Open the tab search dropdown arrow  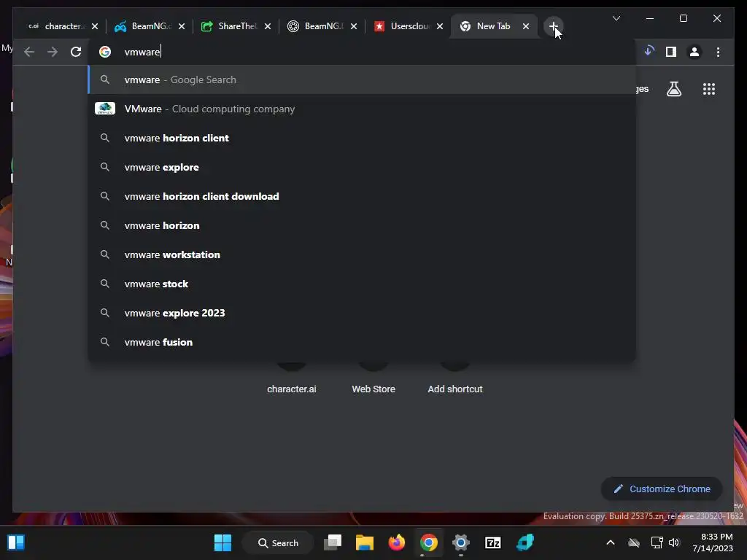click(x=616, y=18)
